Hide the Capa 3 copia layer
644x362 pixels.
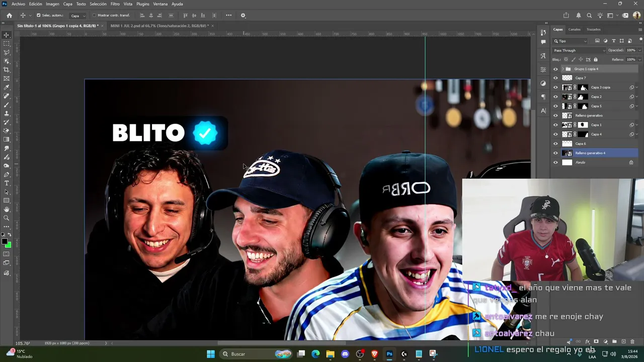[555, 87]
